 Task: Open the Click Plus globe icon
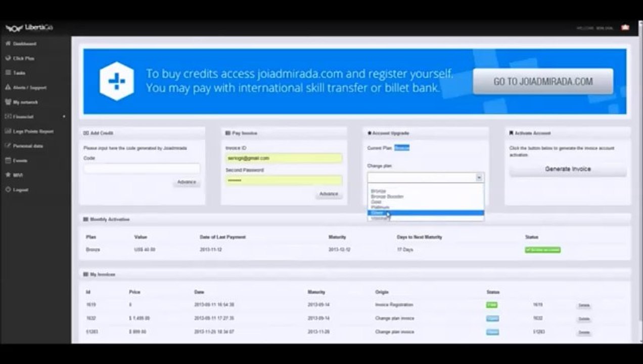coord(8,58)
